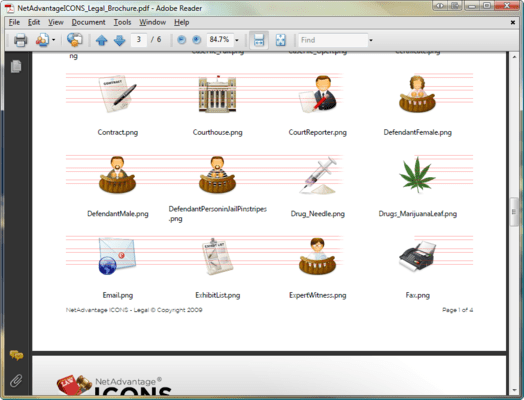The image size is (524, 400).
Task: Click the zoom in plus button
Action: coord(196,40)
